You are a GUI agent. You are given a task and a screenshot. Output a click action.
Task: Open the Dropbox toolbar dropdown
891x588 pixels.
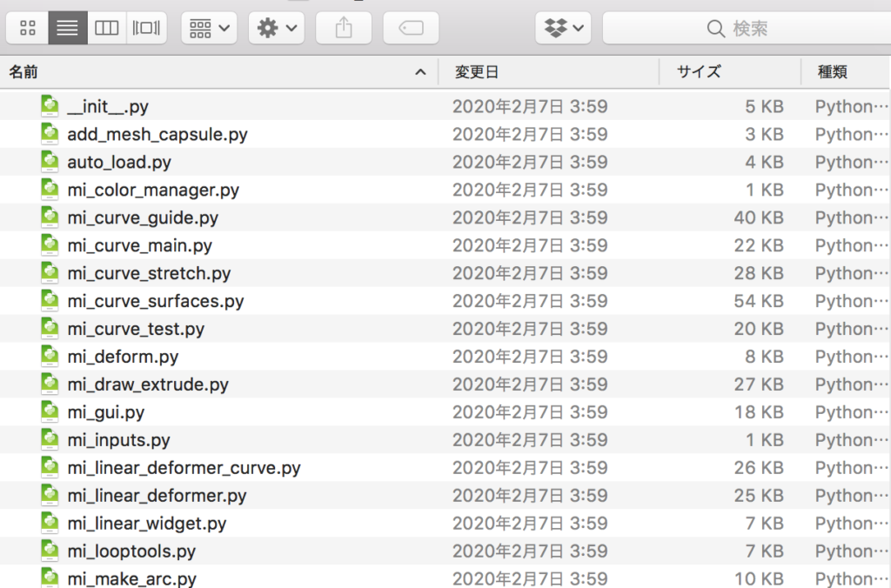point(563,29)
